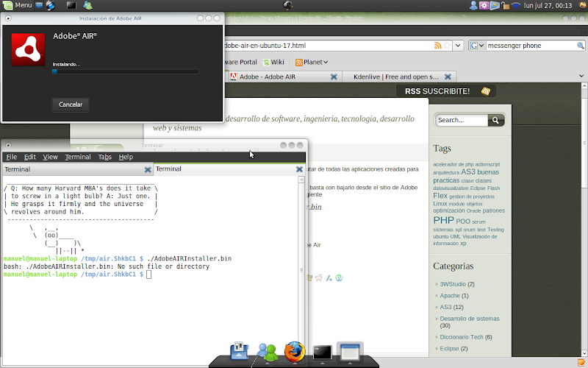The image size is (588, 368).
Task: Open the window menu arrow of Adobe AIR installer
Action: [x=8, y=18]
